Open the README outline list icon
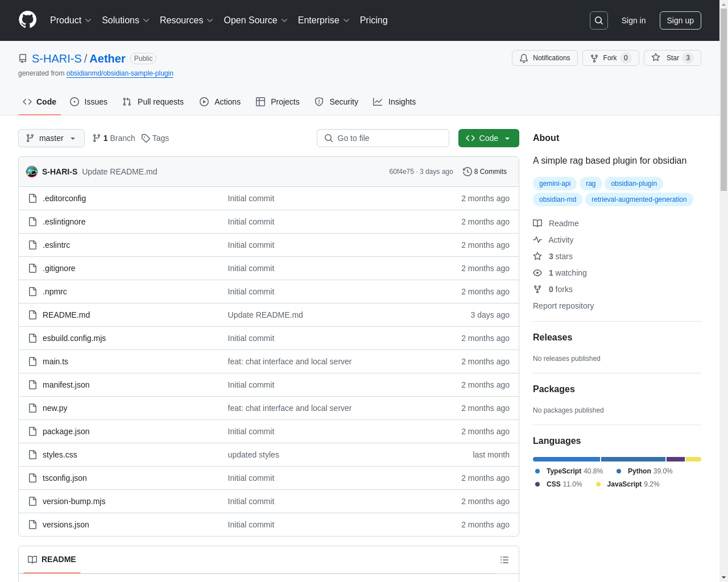Viewport: 728px width, 582px height. [504, 560]
